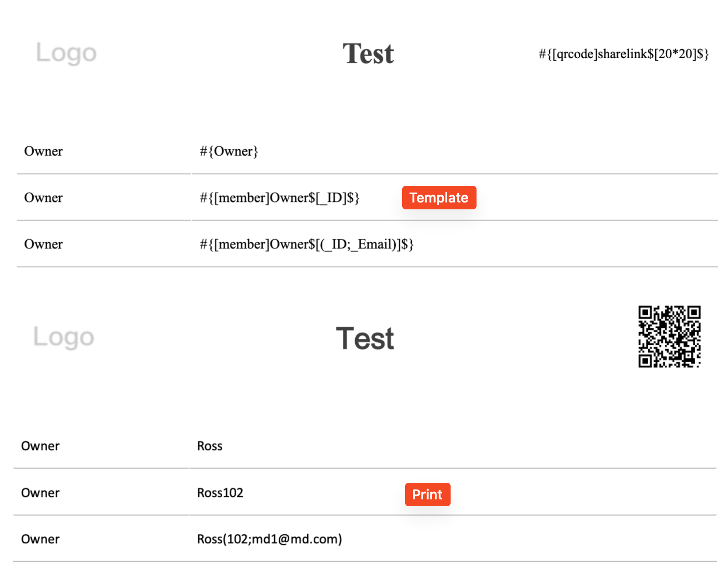This screenshot has height=584, width=728.
Task: Click the QR code image
Action: (x=669, y=337)
